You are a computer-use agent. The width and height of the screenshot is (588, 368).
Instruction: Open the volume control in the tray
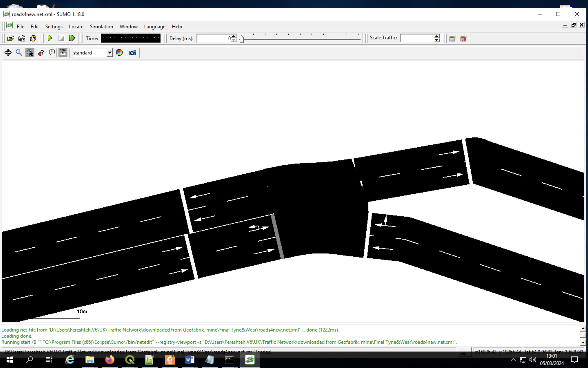(533, 360)
